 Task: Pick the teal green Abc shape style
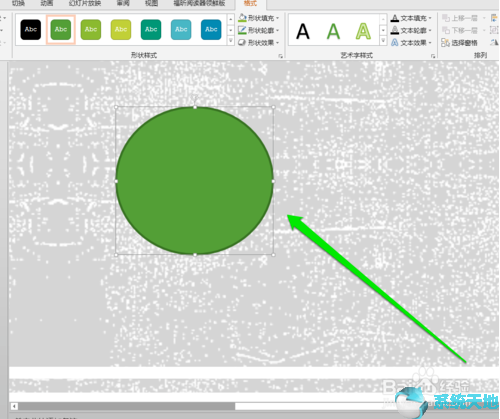(151, 30)
